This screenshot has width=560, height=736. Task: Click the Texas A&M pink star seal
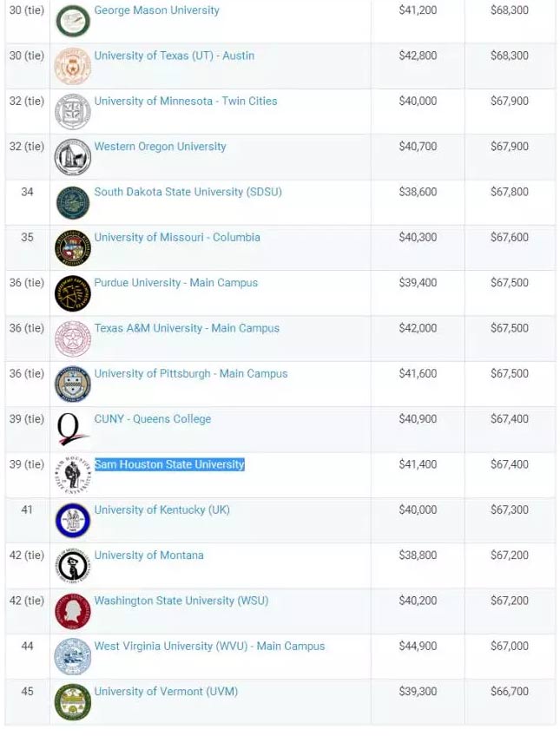(73, 338)
